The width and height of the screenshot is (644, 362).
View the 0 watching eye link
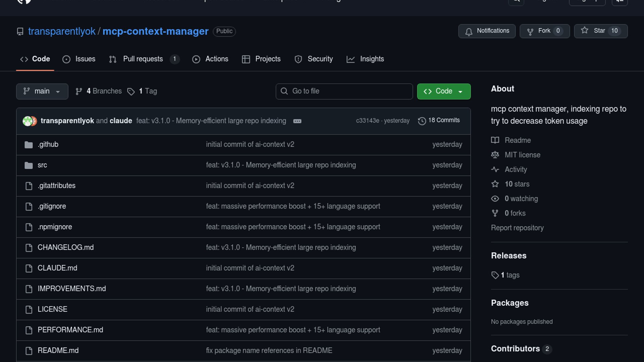(x=521, y=198)
